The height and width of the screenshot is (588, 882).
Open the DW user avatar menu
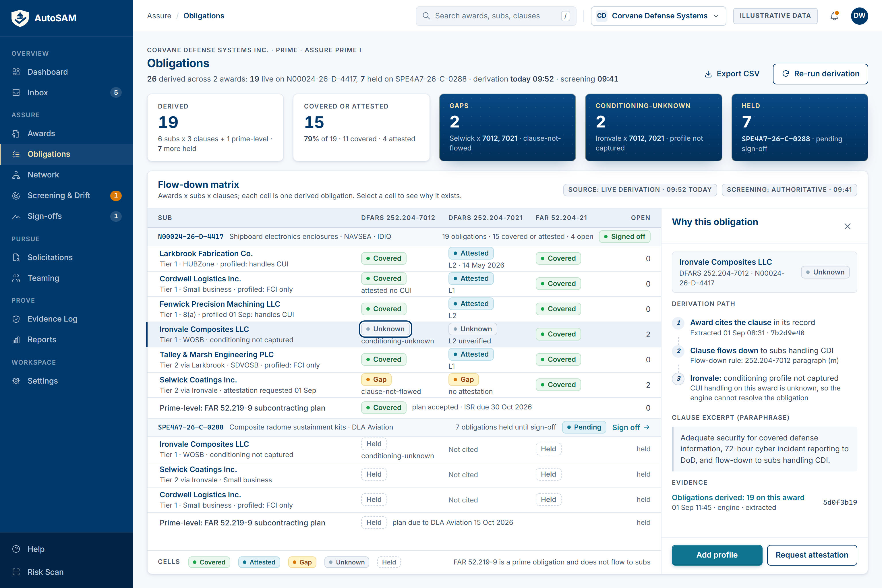click(x=859, y=16)
